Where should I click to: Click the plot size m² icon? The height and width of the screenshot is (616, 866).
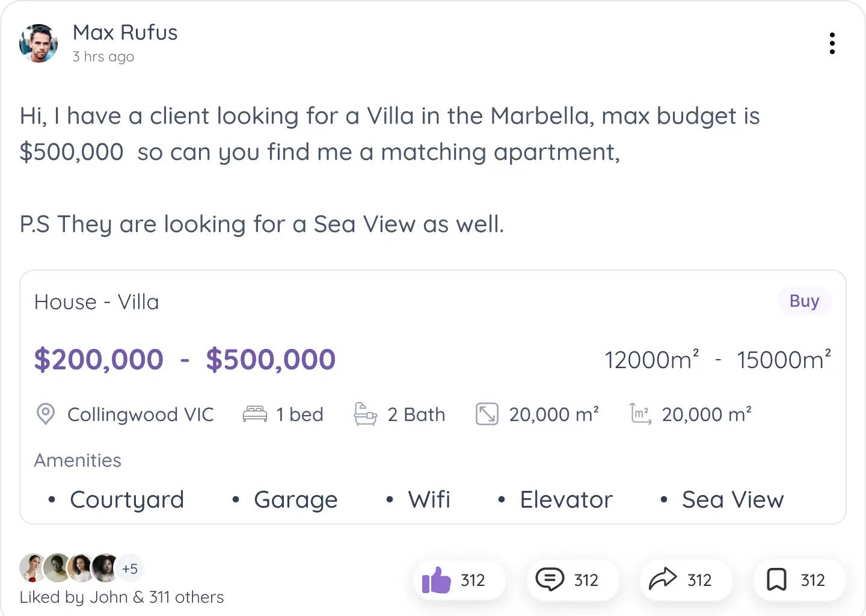(640, 414)
